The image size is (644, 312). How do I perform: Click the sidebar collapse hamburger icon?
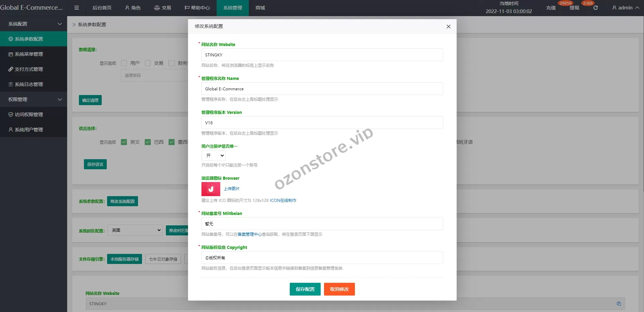77,8
